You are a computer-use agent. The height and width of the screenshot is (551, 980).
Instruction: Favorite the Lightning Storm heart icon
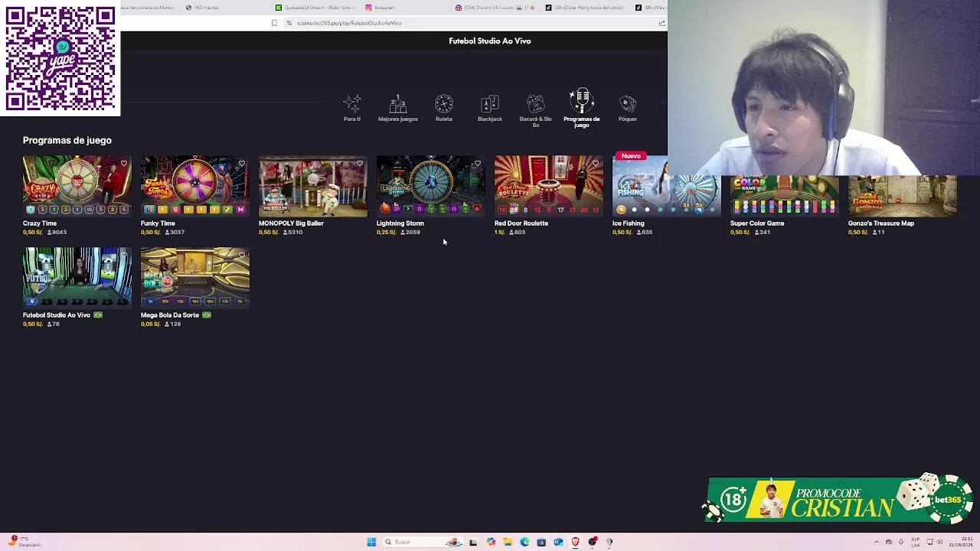(x=478, y=163)
